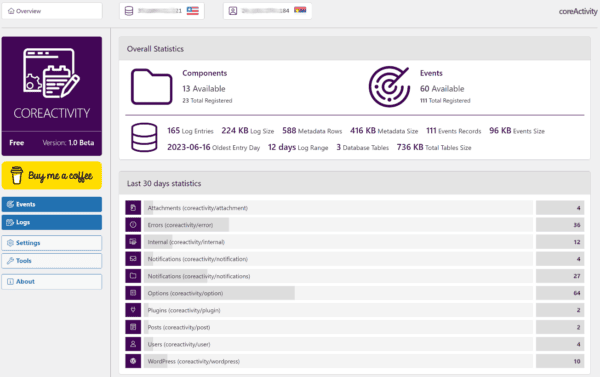Viewport: 600px width, 377px height.
Task: Click the database server IP box
Action: click(x=162, y=11)
